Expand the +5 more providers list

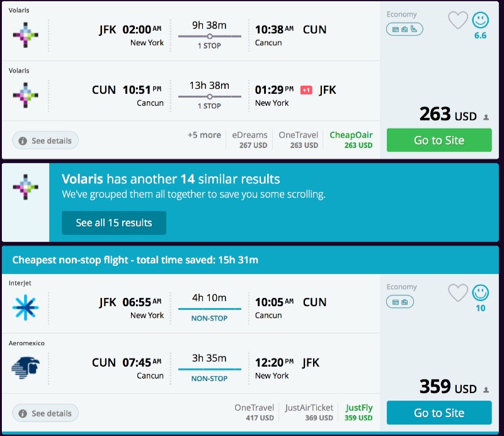(x=204, y=135)
